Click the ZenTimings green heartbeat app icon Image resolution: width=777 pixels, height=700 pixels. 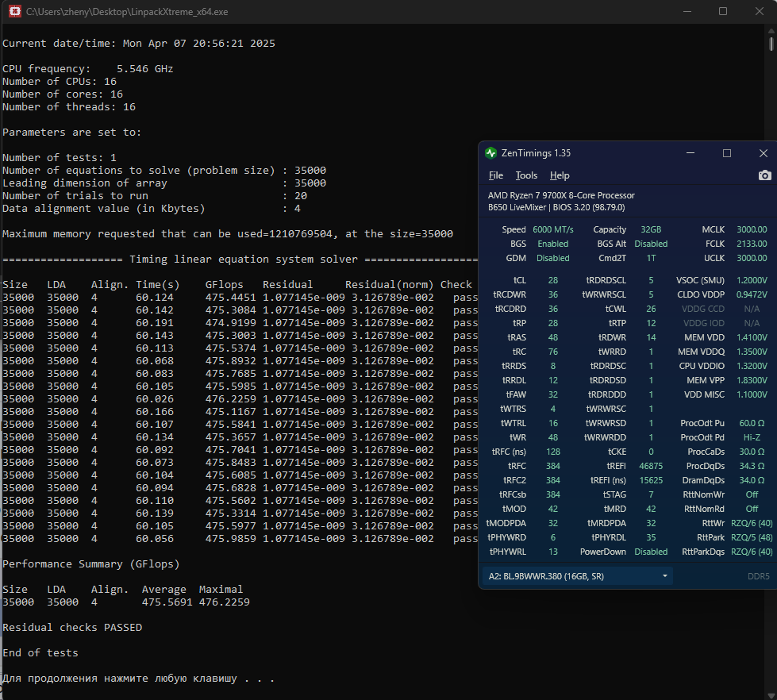[x=490, y=153]
